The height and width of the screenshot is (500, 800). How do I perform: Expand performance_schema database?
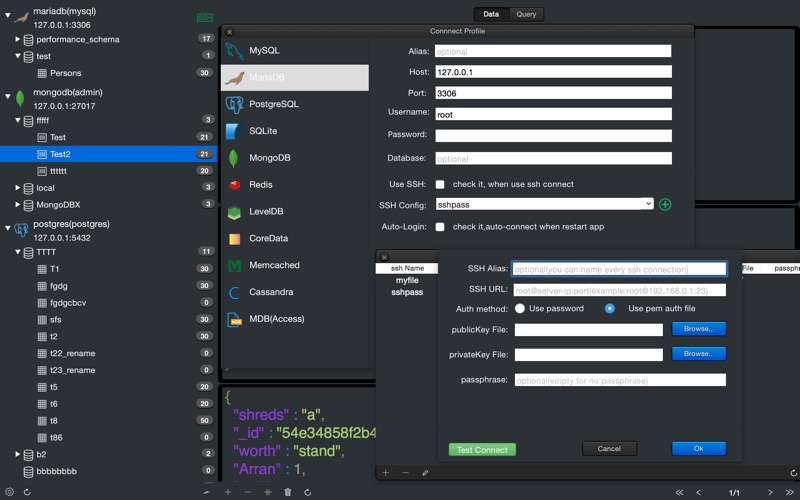click(x=17, y=39)
